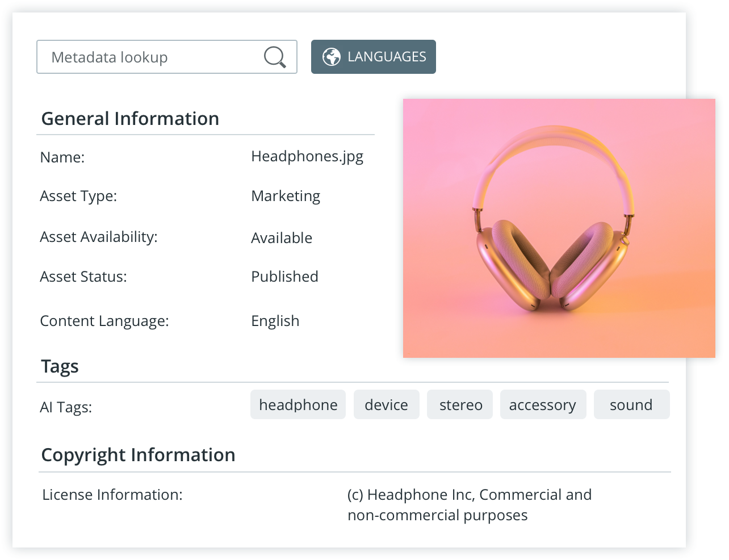Viewport: 729px width, 560px height.
Task: Choose the "sound" AI tag
Action: [x=631, y=405]
